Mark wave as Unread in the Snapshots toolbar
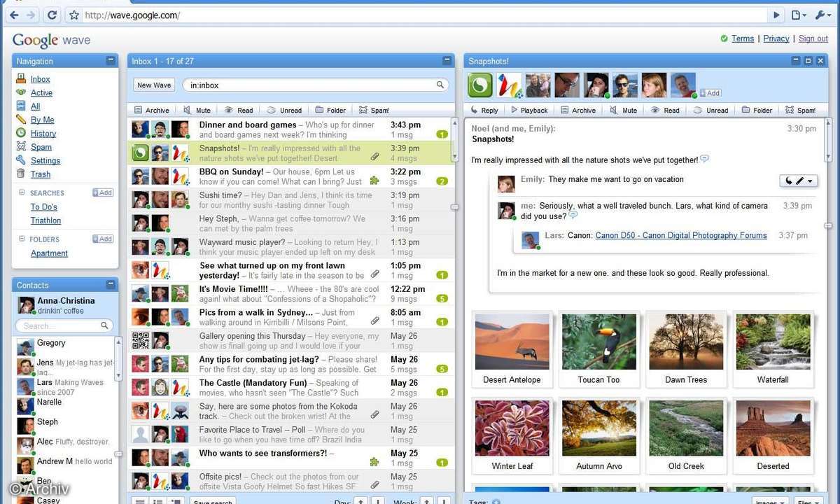This screenshot has height=504, width=840. [x=710, y=110]
